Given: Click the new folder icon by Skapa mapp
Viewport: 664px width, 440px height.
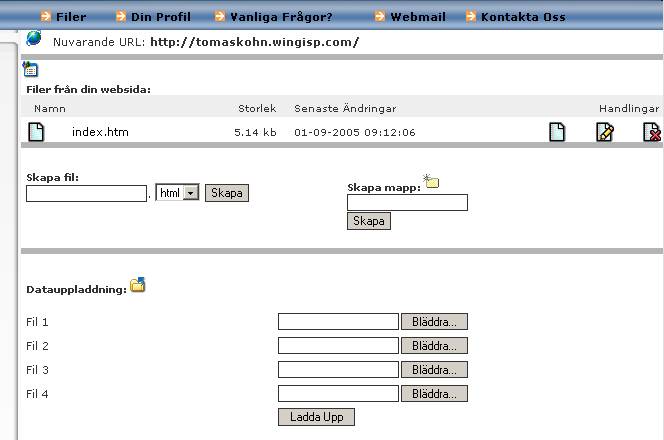Looking at the screenshot, I should click(431, 181).
